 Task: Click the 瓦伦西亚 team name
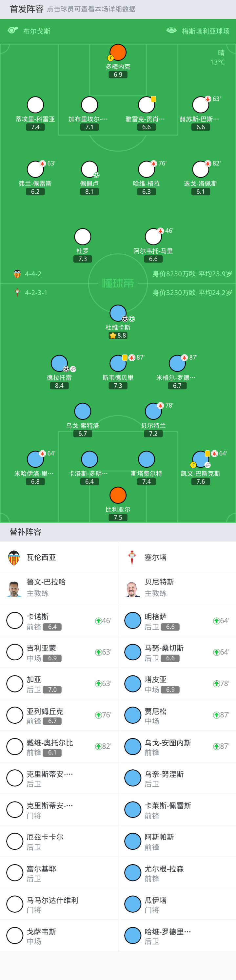pos(41,557)
